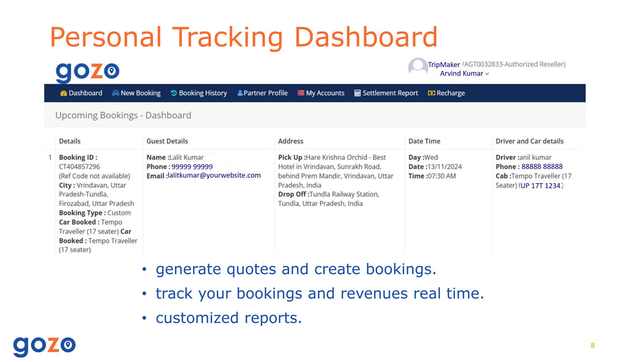644x362 pixels.
Task: Click guest phone number 99999 99999
Action: [192, 167]
